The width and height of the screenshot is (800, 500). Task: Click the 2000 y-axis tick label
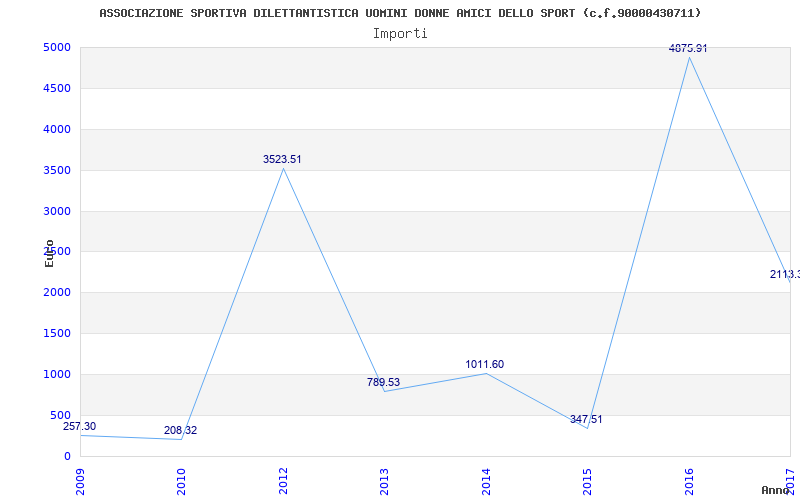coord(57,292)
